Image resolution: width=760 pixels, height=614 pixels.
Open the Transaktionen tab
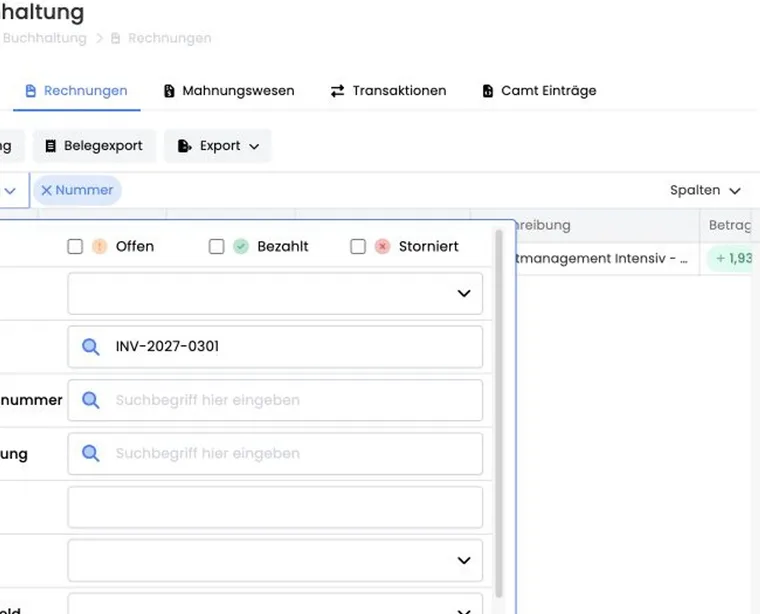[388, 91]
